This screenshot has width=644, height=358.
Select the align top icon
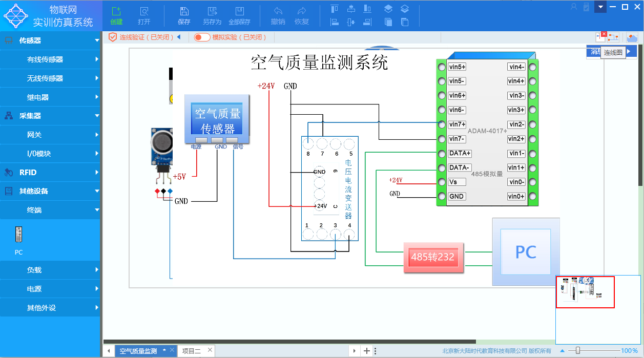pos(335,9)
